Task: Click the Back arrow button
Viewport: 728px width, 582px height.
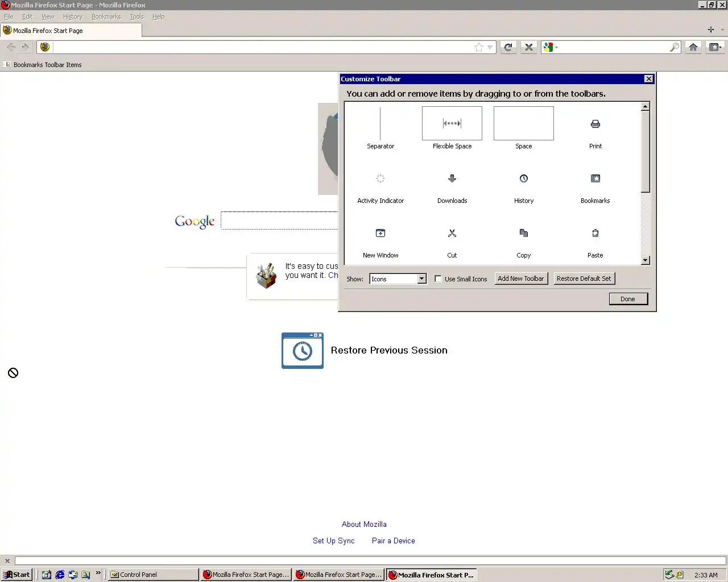Action: 11,47
